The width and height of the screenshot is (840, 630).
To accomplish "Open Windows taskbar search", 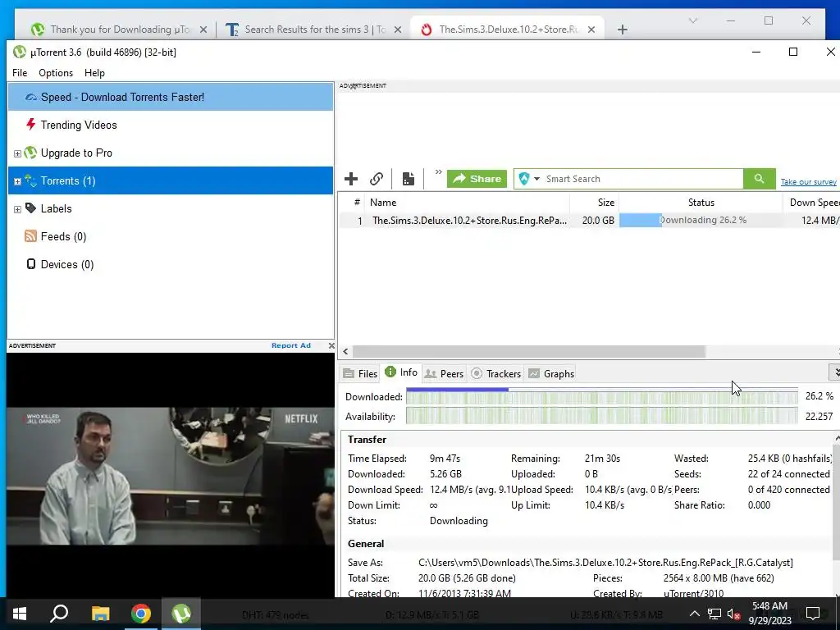I will (x=59, y=614).
